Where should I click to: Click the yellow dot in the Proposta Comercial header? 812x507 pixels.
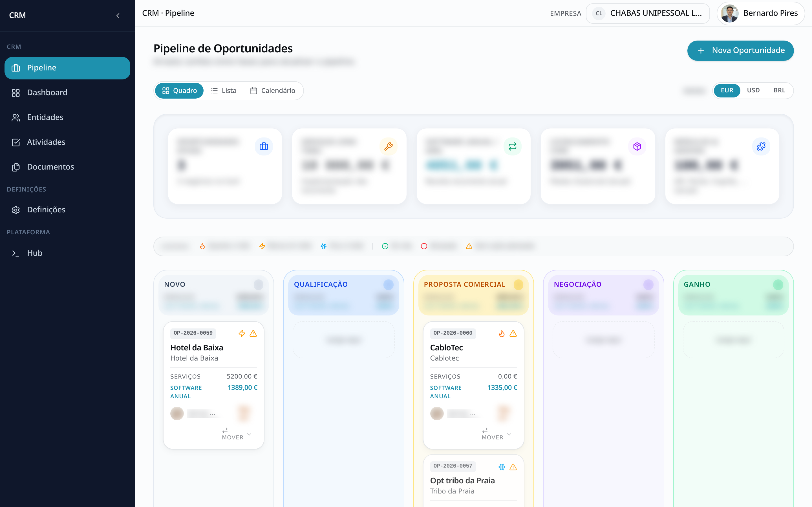pos(518,285)
